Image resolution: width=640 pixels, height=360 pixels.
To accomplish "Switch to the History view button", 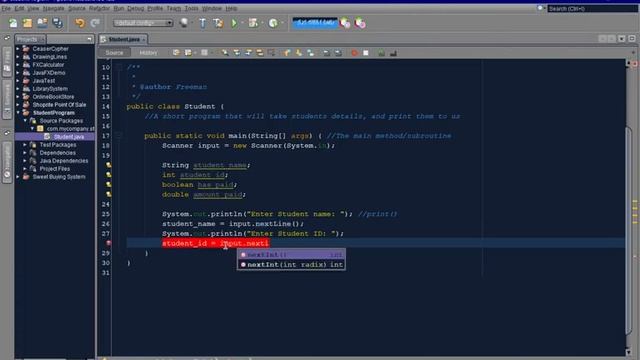I will (148, 53).
